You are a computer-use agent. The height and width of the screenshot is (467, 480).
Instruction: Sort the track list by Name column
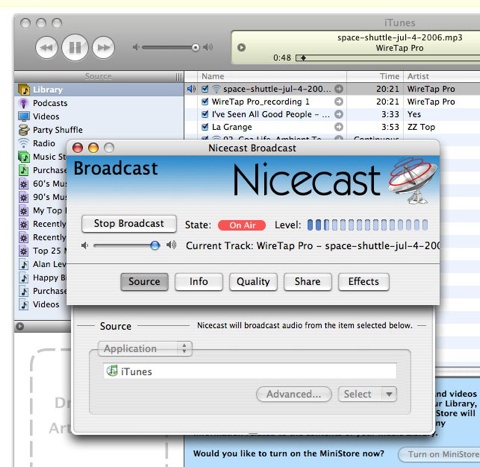click(x=272, y=76)
